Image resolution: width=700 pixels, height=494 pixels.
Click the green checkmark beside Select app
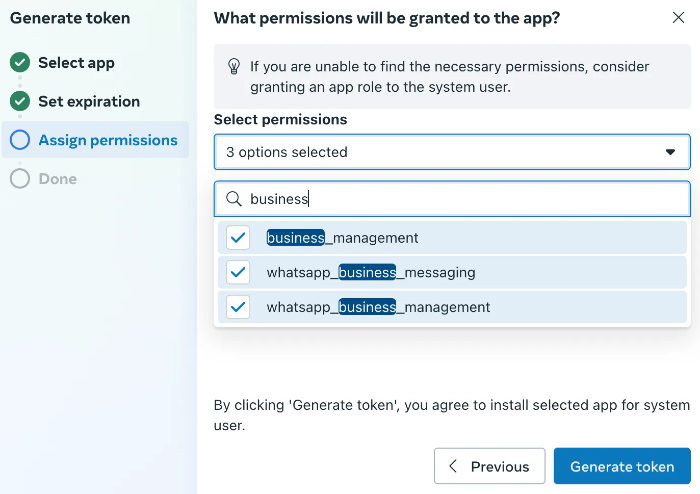(20, 63)
